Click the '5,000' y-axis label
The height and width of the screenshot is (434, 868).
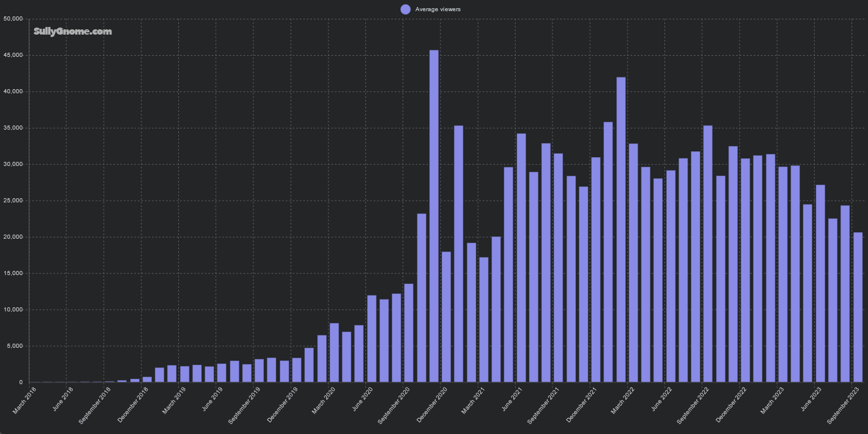14,346
